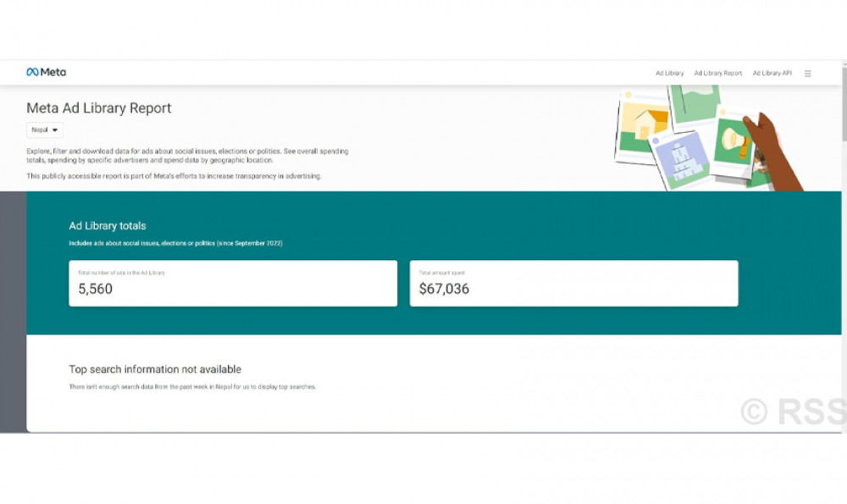Open the Ad Library API link
Viewport: 847px width, 504px height.
click(x=772, y=74)
